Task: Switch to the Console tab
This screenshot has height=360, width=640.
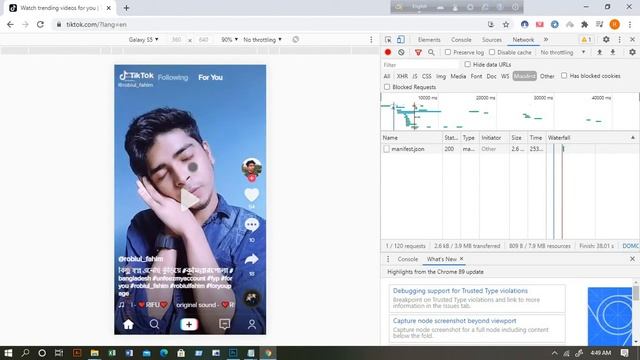Action: click(461, 40)
